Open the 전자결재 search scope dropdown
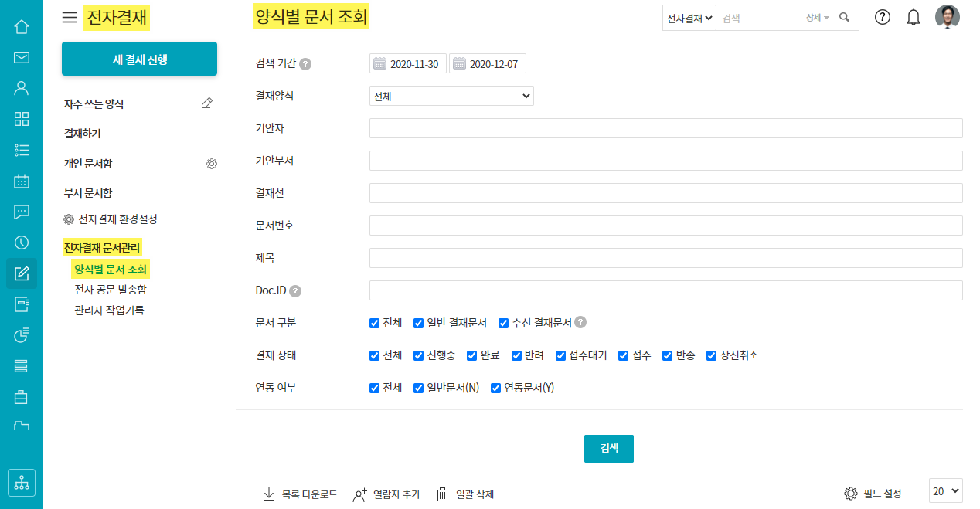Image resolution: width=980 pixels, height=509 pixels. point(689,18)
